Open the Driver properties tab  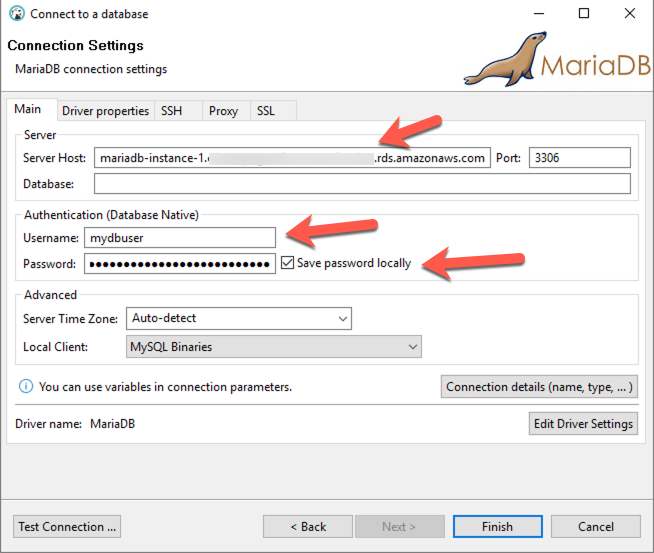tap(106, 111)
